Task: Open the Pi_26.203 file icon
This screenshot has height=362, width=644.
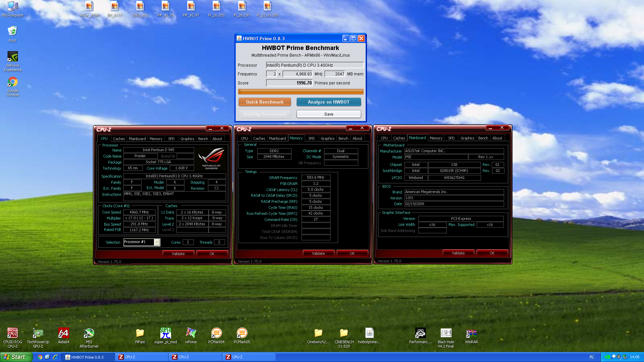Action: click(217, 9)
